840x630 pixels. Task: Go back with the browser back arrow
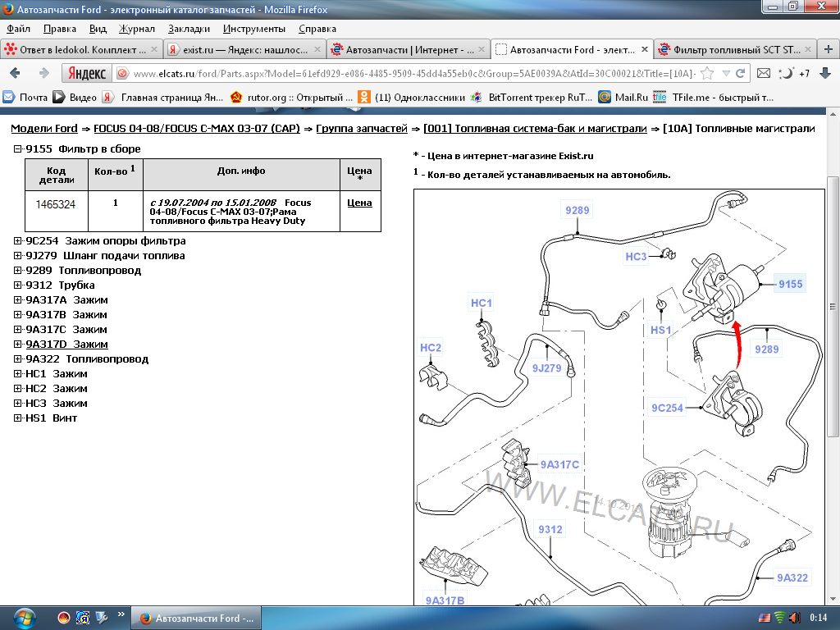click(x=15, y=73)
